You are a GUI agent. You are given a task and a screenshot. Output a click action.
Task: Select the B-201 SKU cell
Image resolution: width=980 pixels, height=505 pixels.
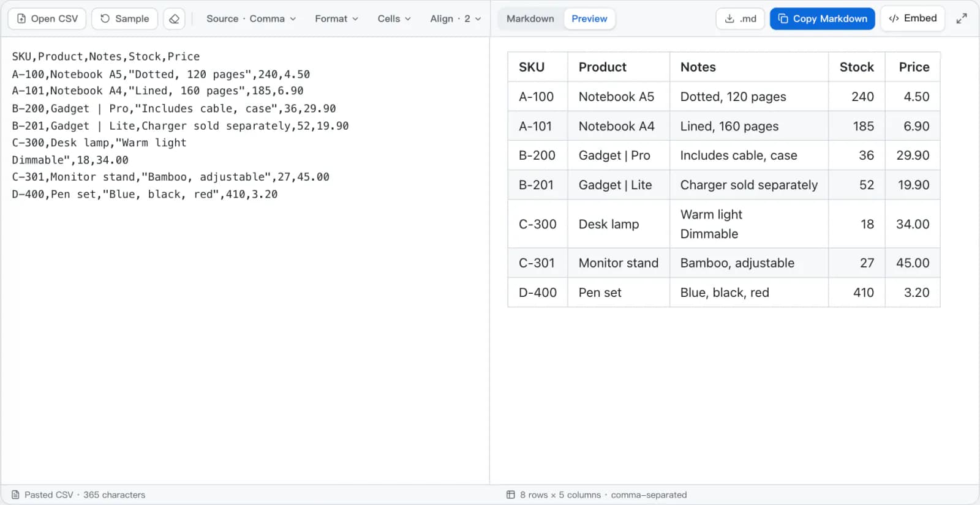point(538,185)
